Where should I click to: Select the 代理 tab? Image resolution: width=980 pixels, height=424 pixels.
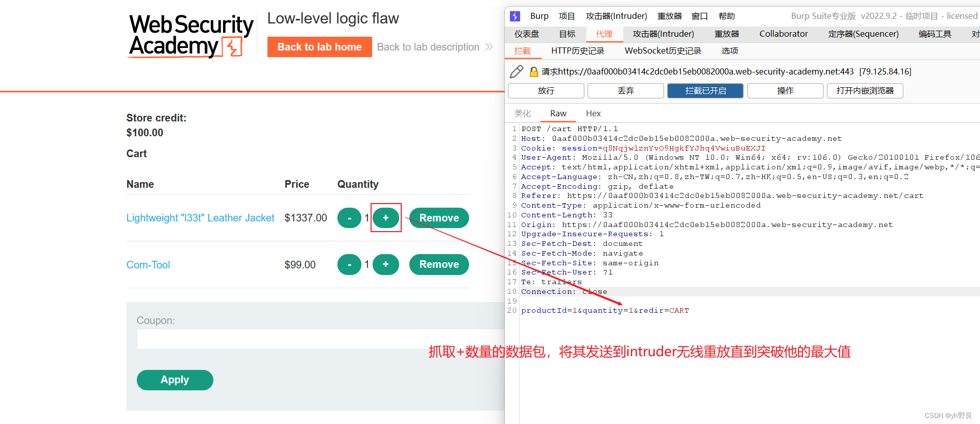[x=604, y=34]
